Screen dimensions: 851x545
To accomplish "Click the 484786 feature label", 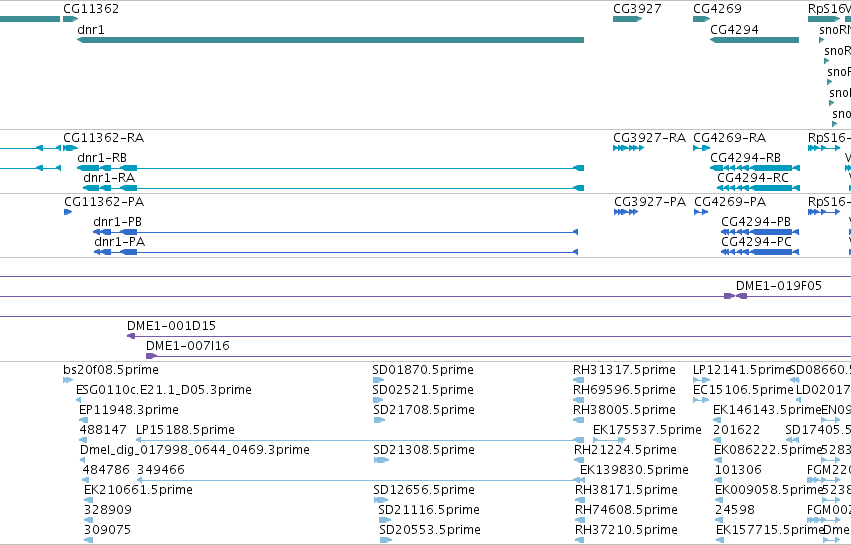I will pyautogui.click(x=106, y=470).
